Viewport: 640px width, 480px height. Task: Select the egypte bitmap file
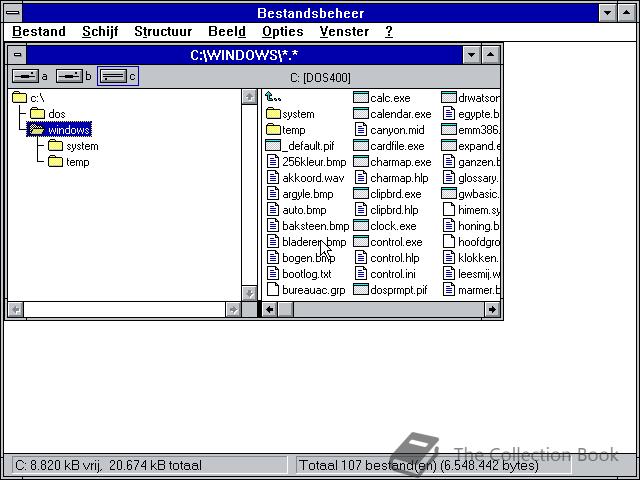(471, 114)
